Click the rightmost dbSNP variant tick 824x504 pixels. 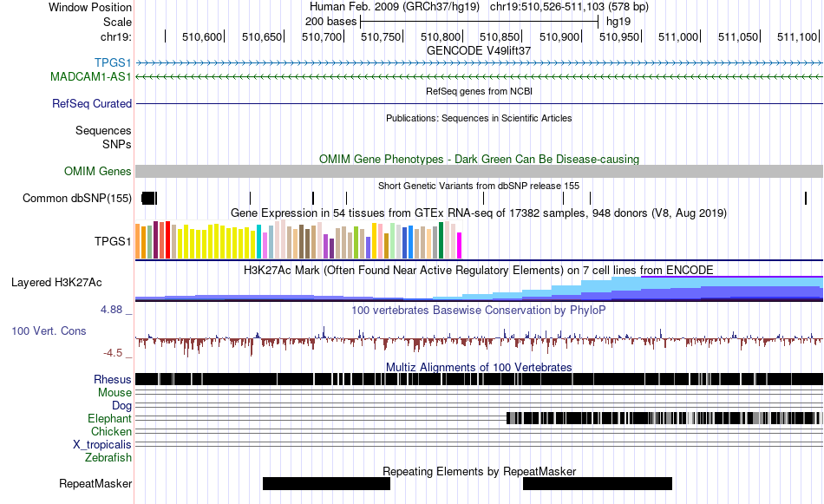click(x=806, y=198)
